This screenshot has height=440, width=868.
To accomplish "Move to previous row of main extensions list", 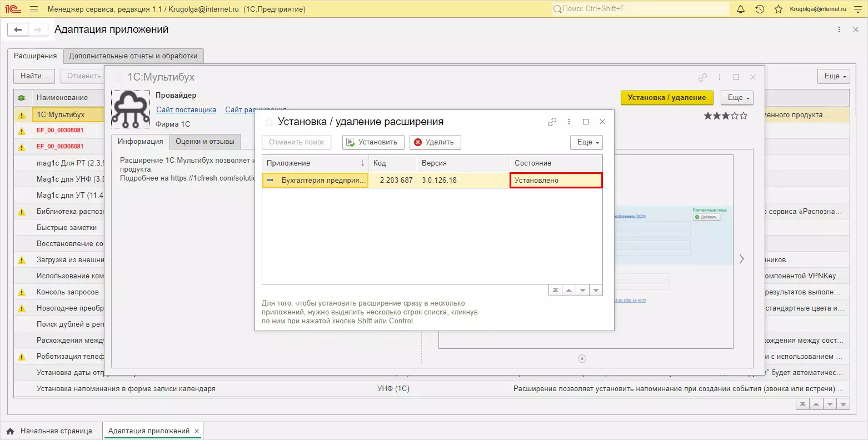I will pyautogui.click(x=816, y=404).
